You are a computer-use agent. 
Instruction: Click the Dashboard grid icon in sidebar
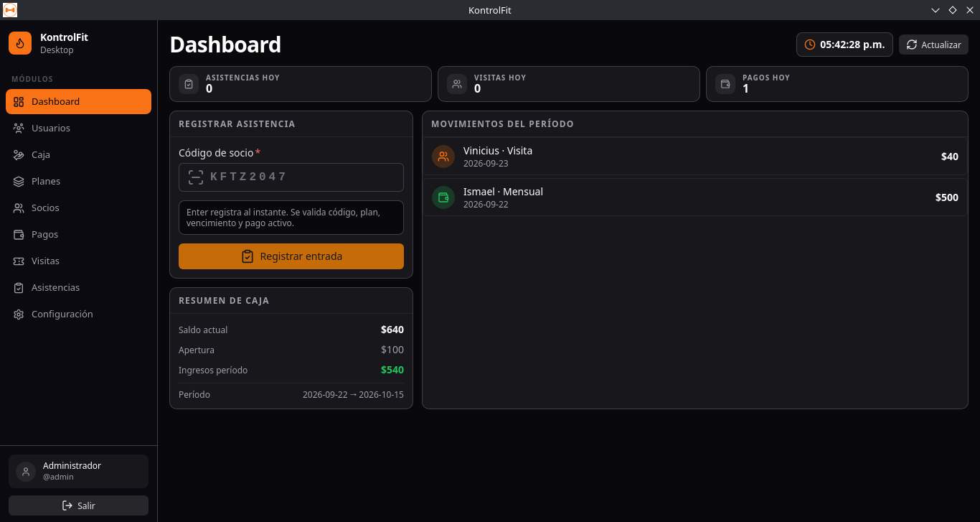(x=19, y=102)
